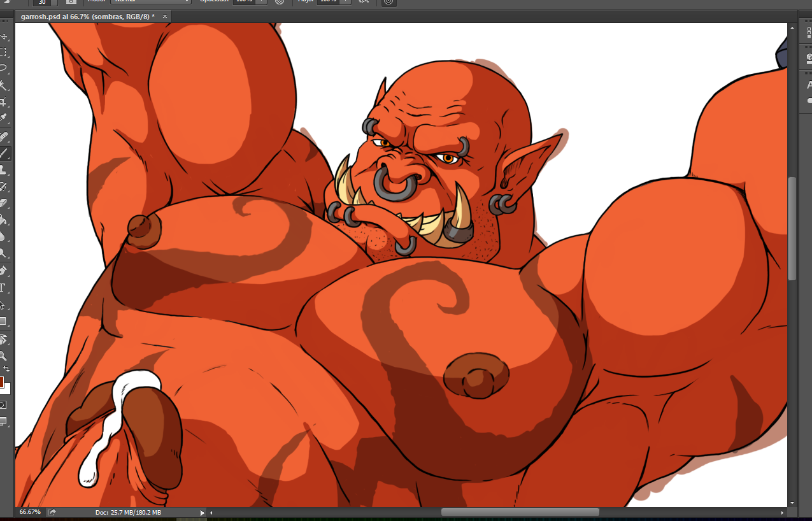Viewport: 812px width, 521px height.
Task: Click the export/share icon in status bar
Action: [x=52, y=512]
